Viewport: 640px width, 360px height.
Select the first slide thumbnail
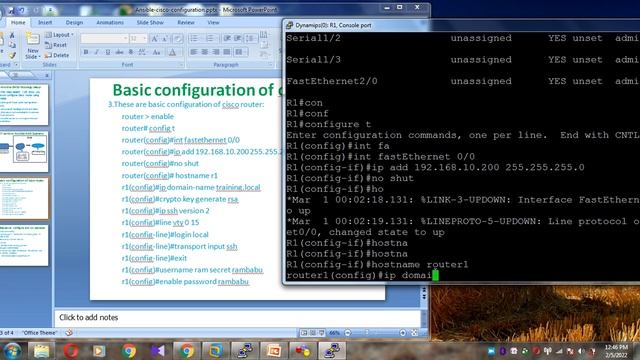(24, 104)
